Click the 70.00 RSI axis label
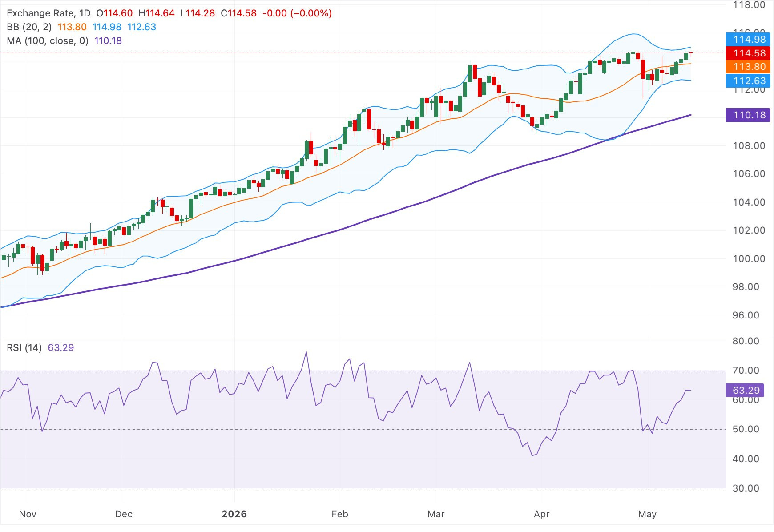 (x=746, y=371)
